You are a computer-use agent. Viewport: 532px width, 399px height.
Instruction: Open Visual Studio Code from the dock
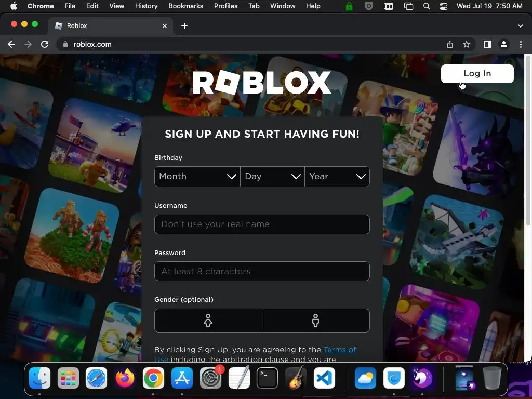324,378
